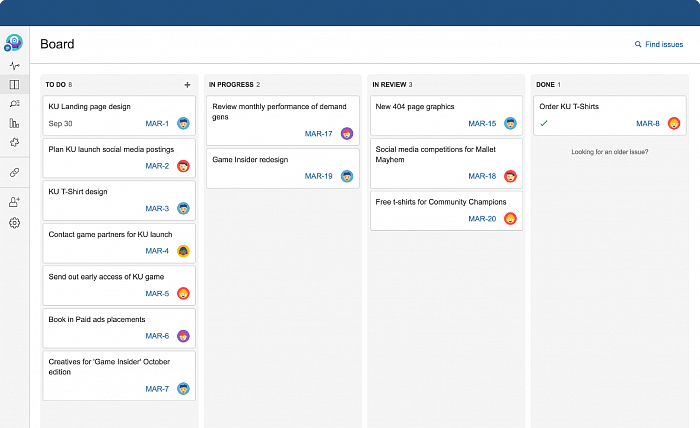This screenshot has width=700, height=428.
Task: Click the add people icon in sidebar
Action: pos(14,202)
